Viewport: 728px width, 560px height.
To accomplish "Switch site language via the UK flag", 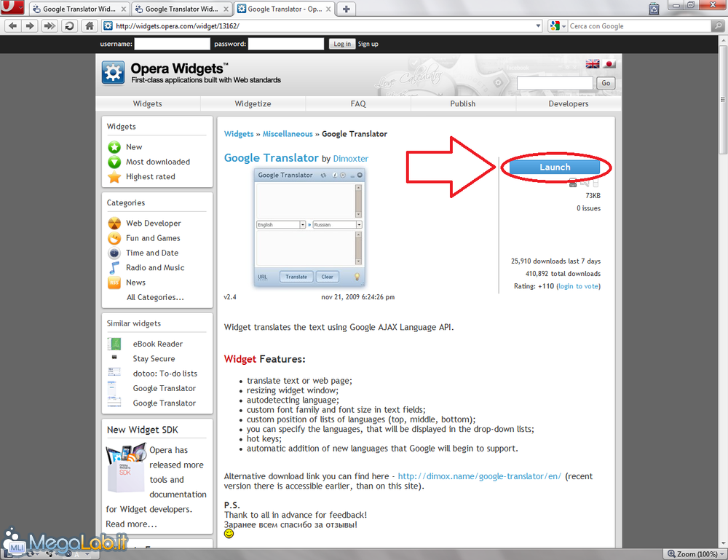I will (x=593, y=64).
